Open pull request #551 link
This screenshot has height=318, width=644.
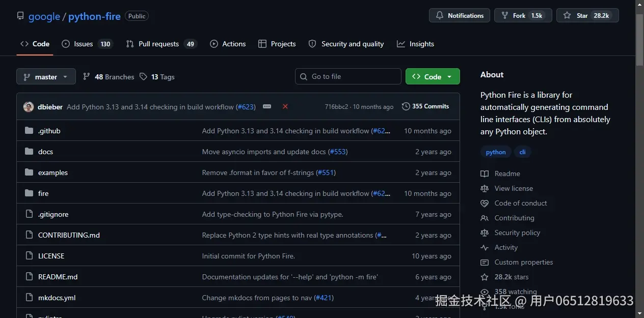(x=326, y=172)
